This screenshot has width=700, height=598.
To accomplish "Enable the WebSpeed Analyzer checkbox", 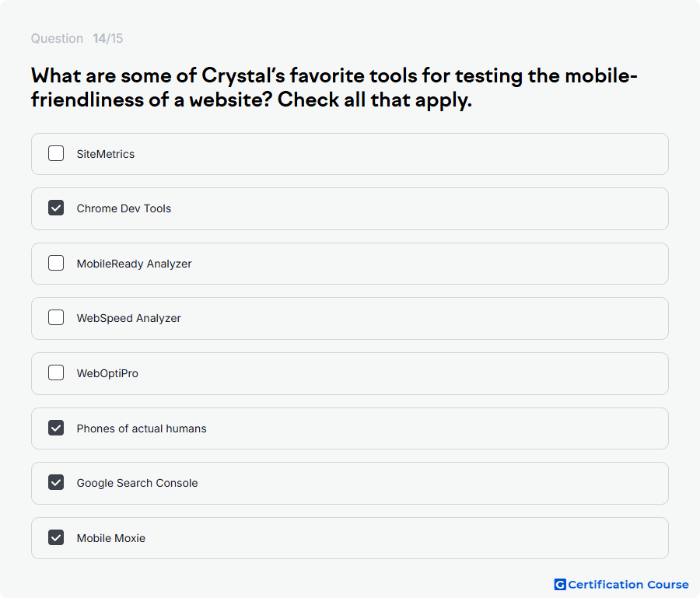I will pos(56,318).
